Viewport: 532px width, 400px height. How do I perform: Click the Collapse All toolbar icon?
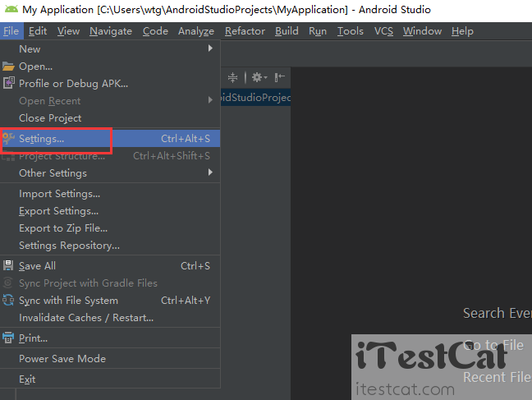point(233,77)
